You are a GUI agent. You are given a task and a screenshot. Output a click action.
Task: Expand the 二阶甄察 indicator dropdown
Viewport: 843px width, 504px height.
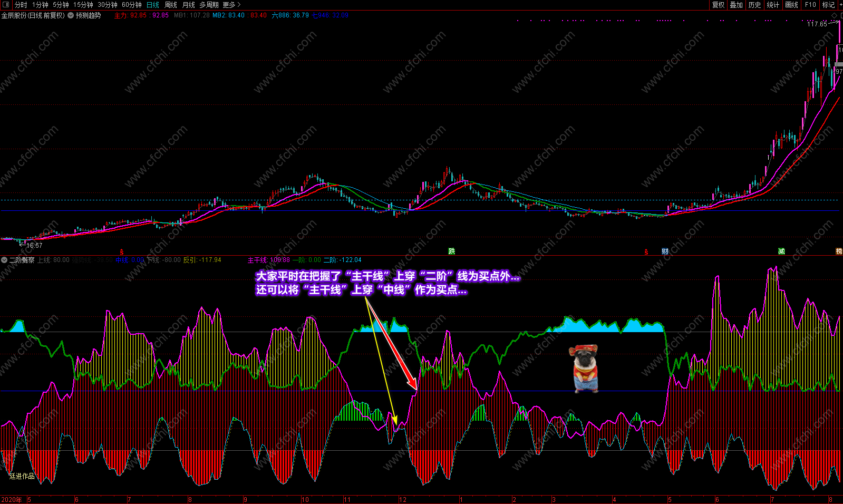tap(4, 260)
